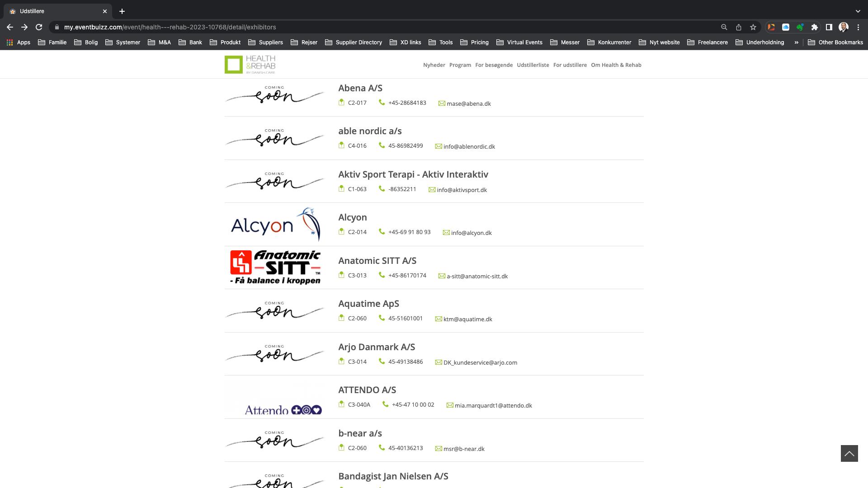Open the browser extensions puzzle icon
Screen dimensions: 868x488
click(814, 27)
